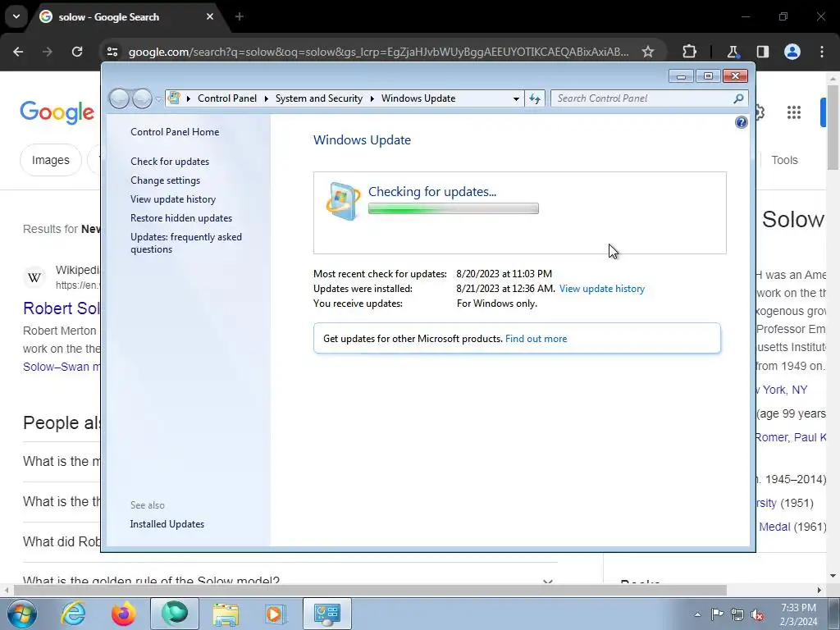Open the Action Center flag tray icon
The image size is (840, 630).
(717, 614)
